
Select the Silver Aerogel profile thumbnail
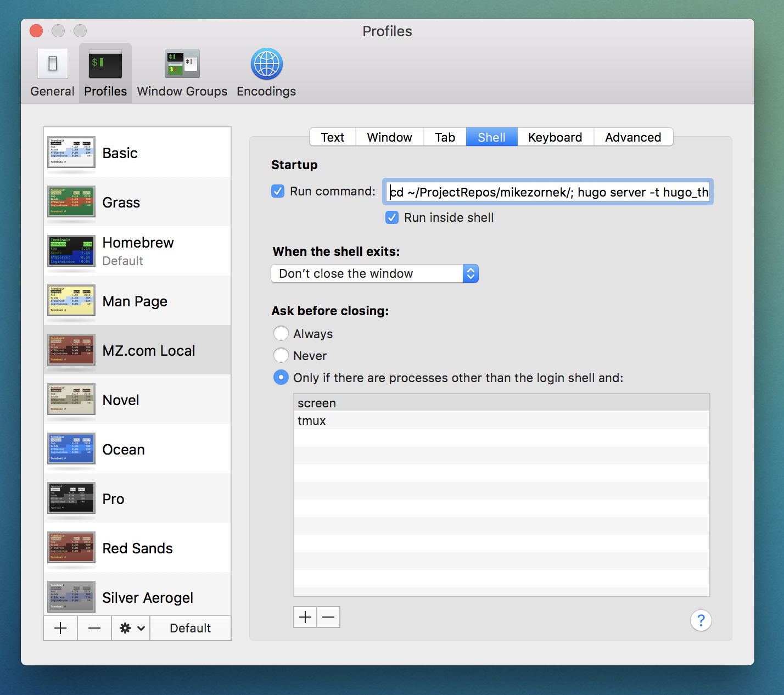[71, 597]
